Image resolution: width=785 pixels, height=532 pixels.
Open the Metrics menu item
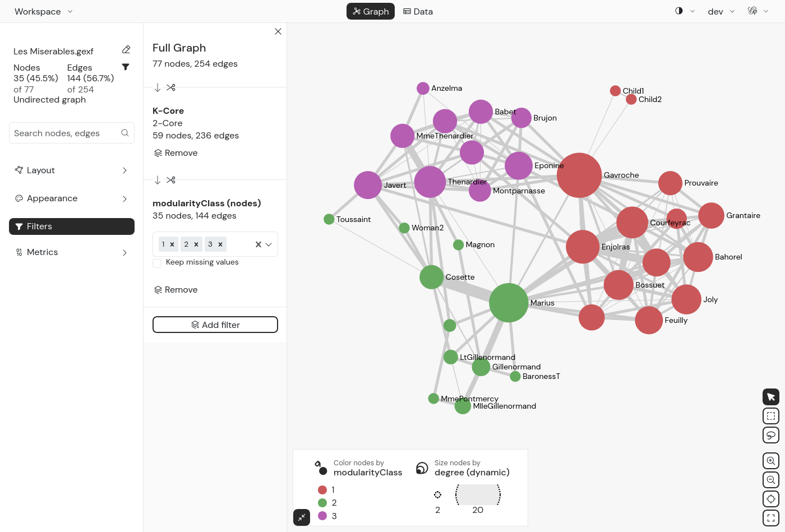(72, 252)
